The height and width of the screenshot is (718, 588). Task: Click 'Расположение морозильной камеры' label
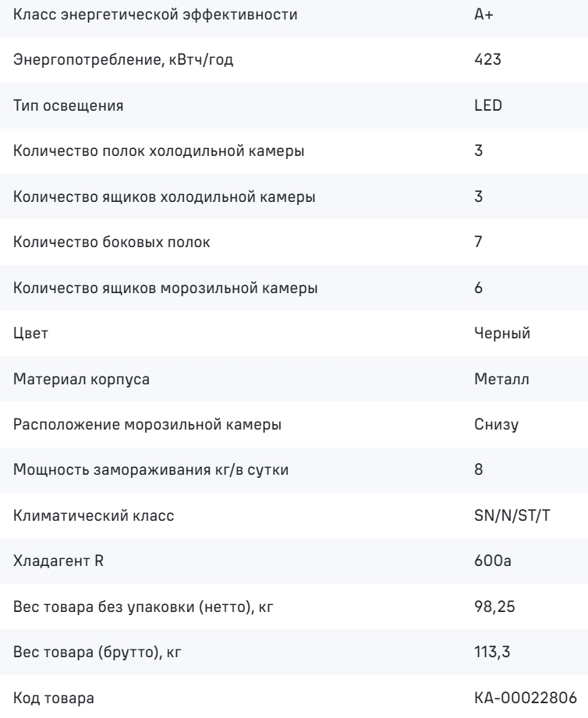[147, 424]
